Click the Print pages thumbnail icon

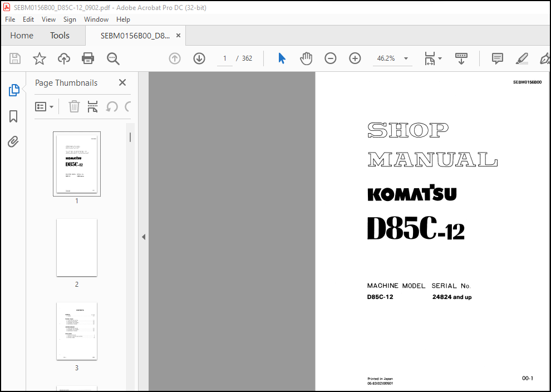tap(93, 106)
